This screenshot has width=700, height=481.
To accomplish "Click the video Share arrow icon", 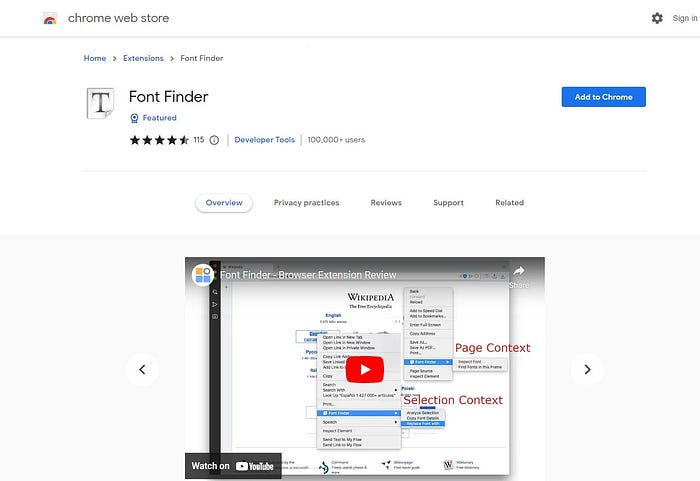I will (519, 271).
